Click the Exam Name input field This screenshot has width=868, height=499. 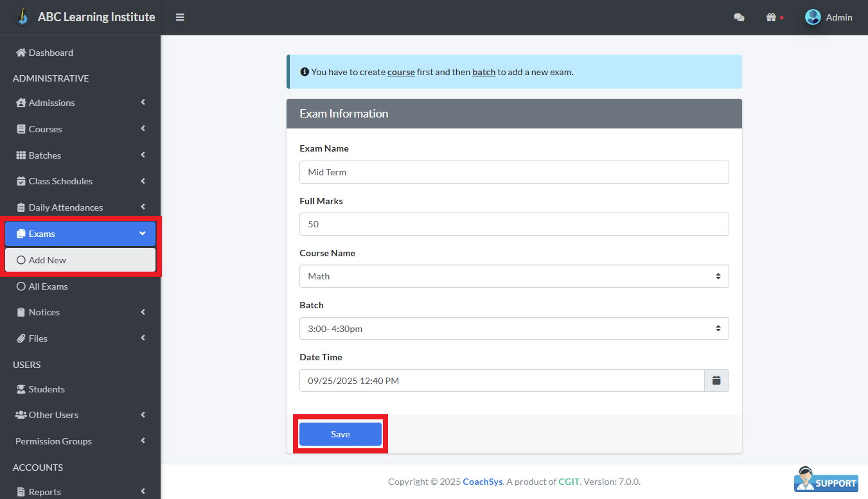(513, 172)
